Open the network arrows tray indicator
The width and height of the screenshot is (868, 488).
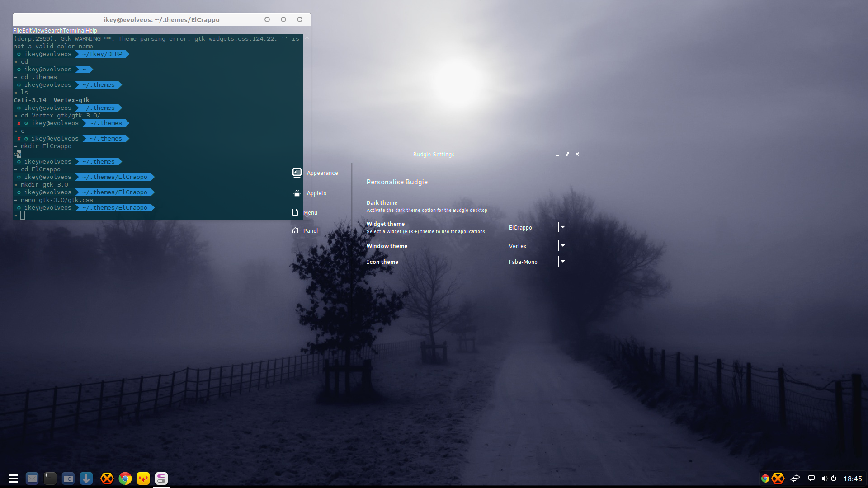795,478
